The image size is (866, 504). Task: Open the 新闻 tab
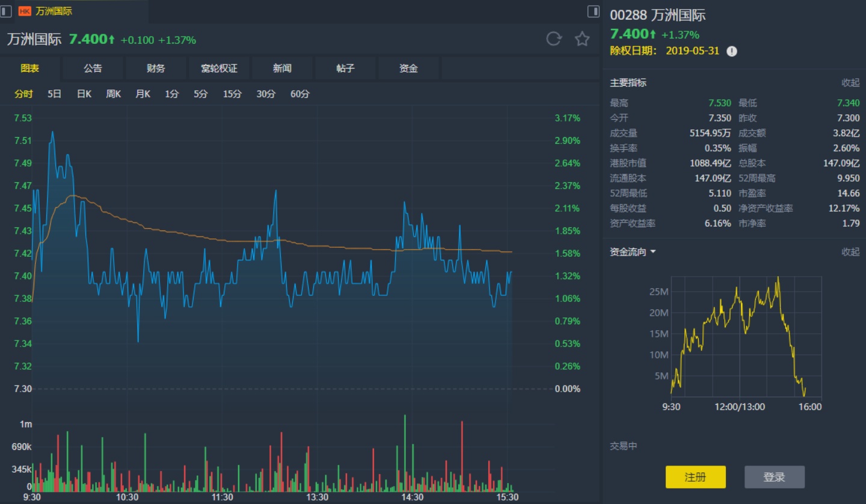(282, 69)
